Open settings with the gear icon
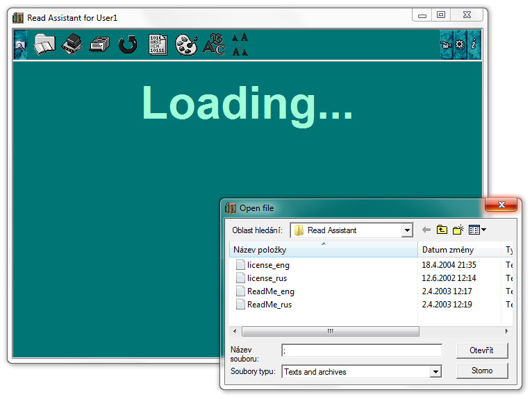 (x=460, y=44)
